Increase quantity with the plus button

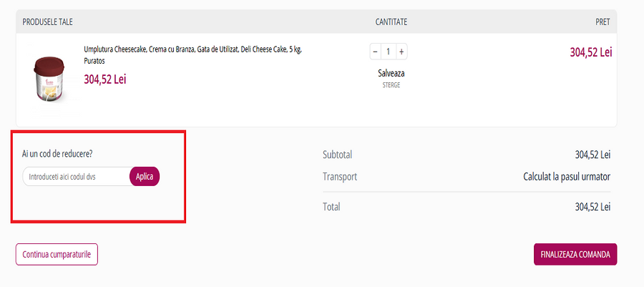[401, 52]
